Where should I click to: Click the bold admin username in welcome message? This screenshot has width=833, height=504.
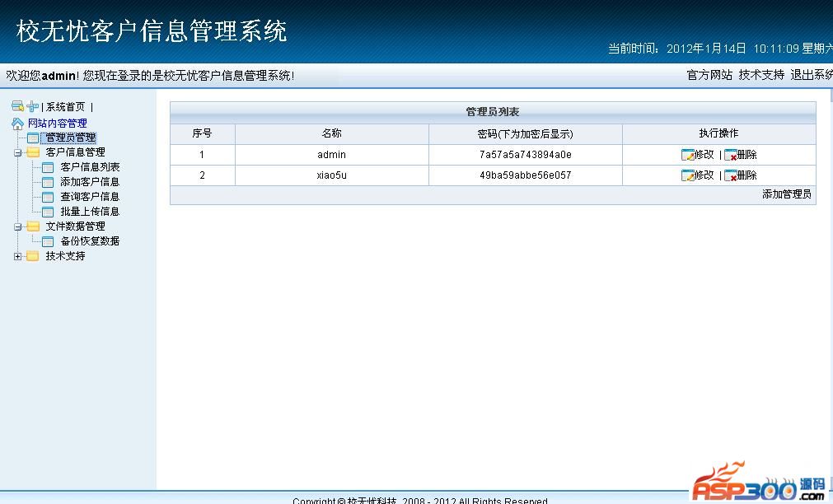58,76
